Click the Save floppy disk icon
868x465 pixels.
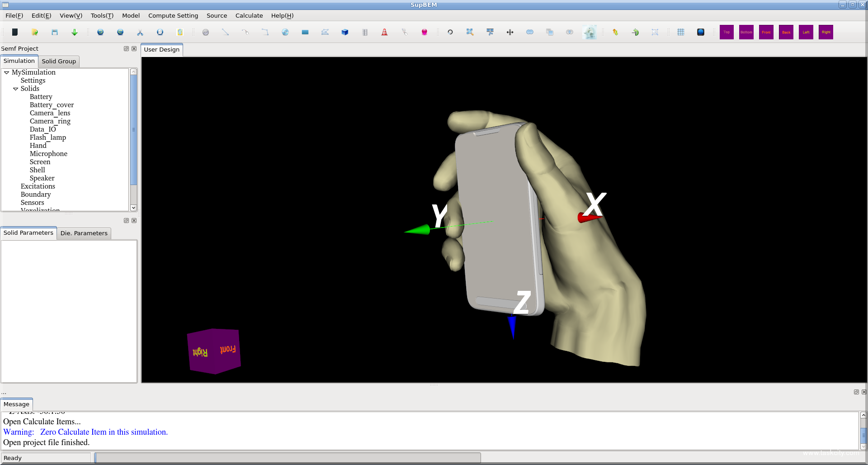(x=55, y=32)
